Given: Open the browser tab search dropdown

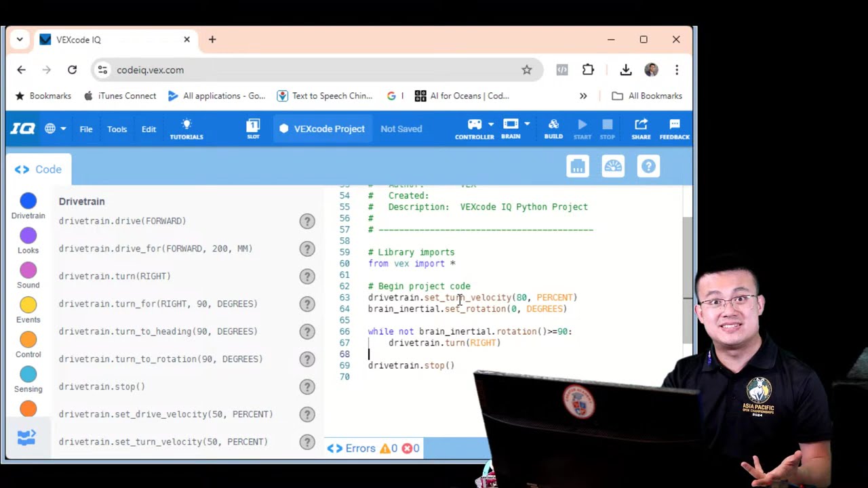Looking at the screenshot, I should click(20, 39).
